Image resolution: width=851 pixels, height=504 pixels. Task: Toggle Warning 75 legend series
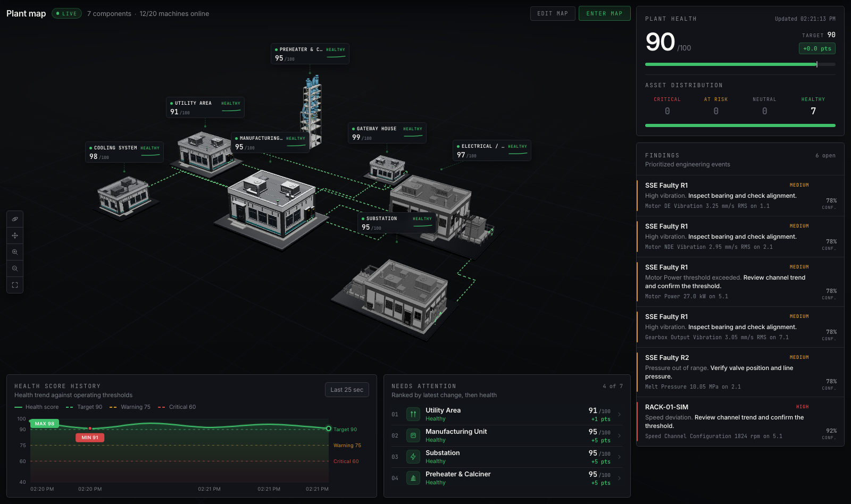click(130, 407)
